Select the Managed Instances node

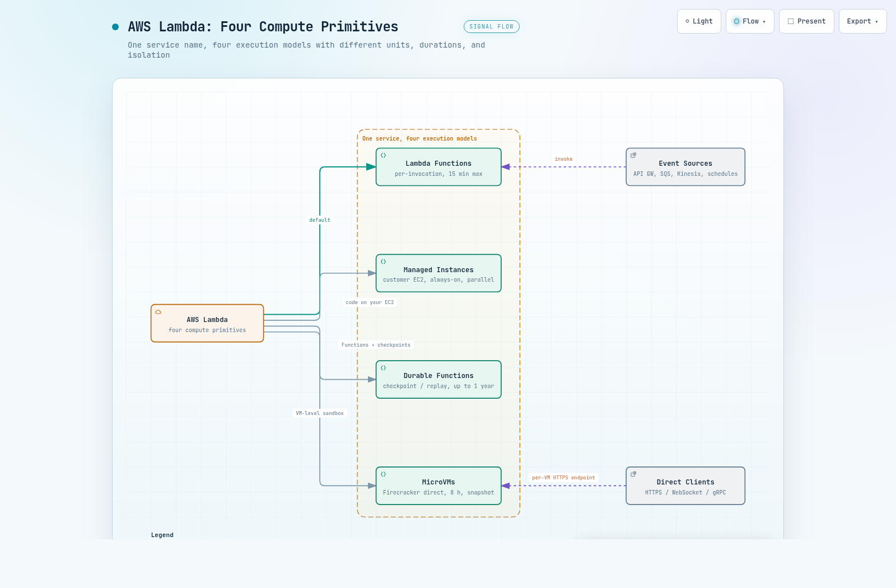(x=438, y=273)
